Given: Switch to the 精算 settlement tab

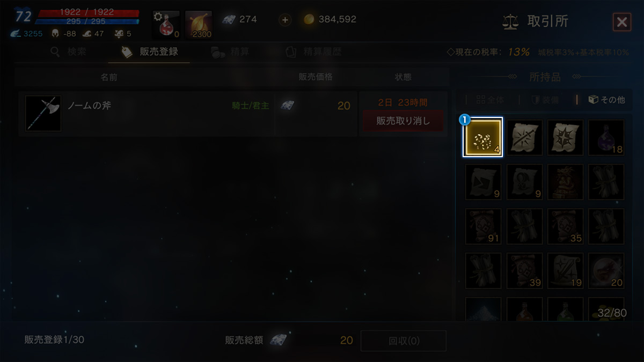Looking at the screenshot, I should pos(230,52).
